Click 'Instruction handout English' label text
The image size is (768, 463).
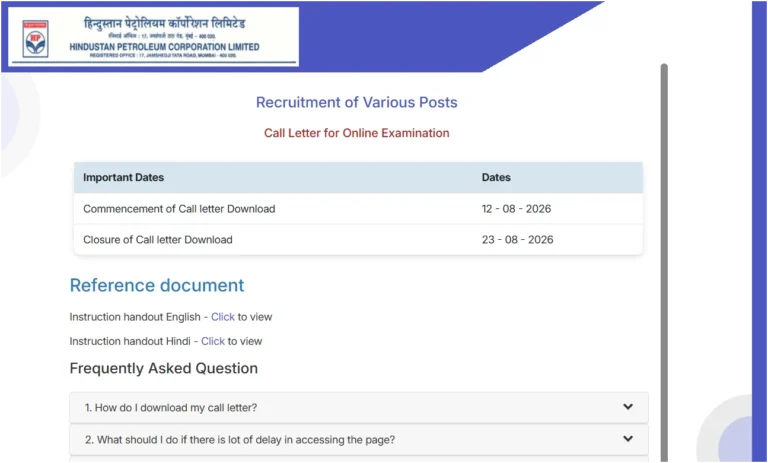pyautogui.click(x=135, y=317)
